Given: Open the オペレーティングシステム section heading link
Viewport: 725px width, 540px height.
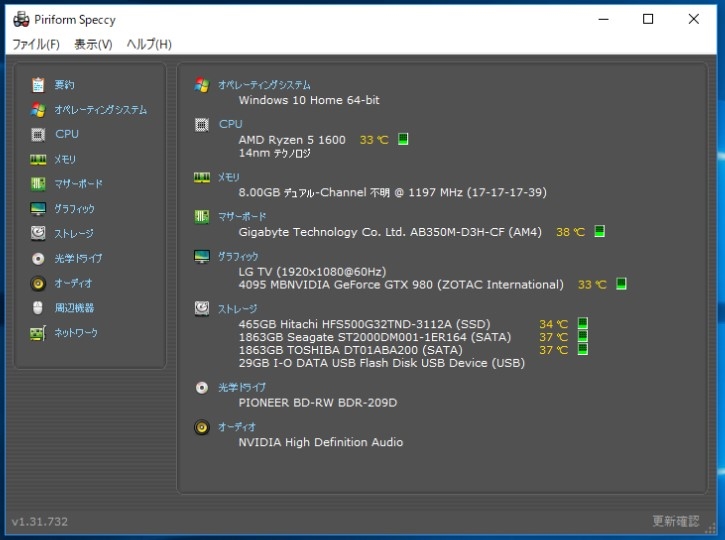Looking at the screenshot, I should 264,85.
